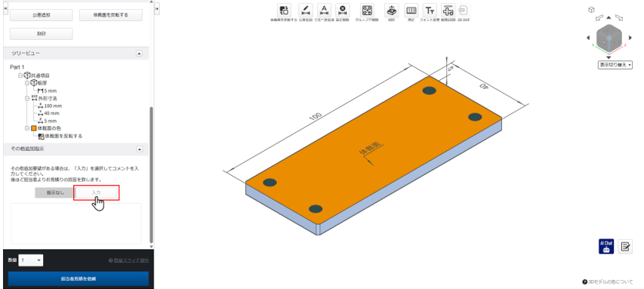Click the view cube home icon
644x289 pixels.
591,10
